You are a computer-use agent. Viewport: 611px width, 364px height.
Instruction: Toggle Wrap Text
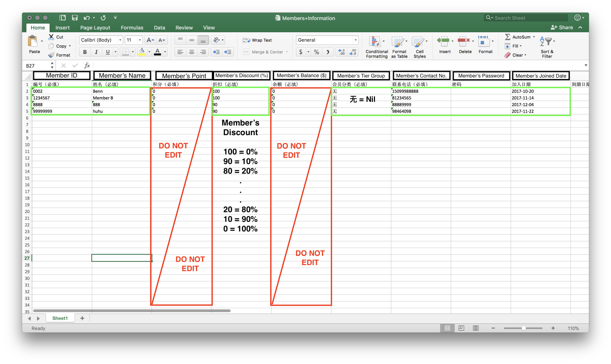(257, 40)
